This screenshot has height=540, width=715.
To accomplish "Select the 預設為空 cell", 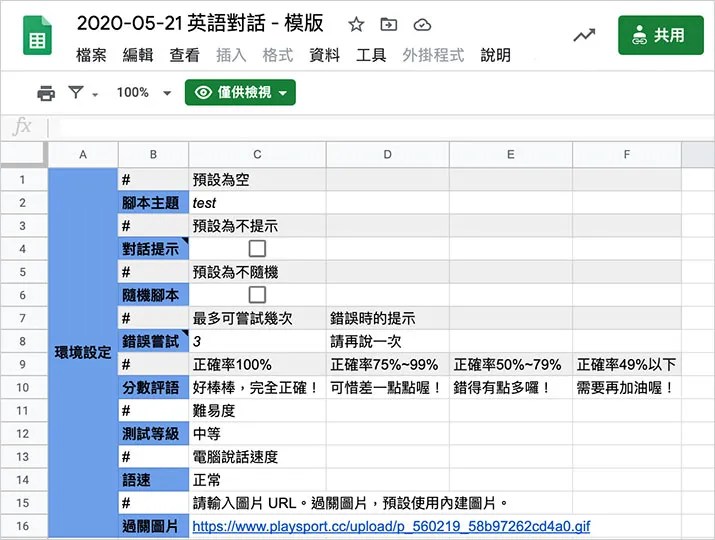I will [x=257, y=180].
